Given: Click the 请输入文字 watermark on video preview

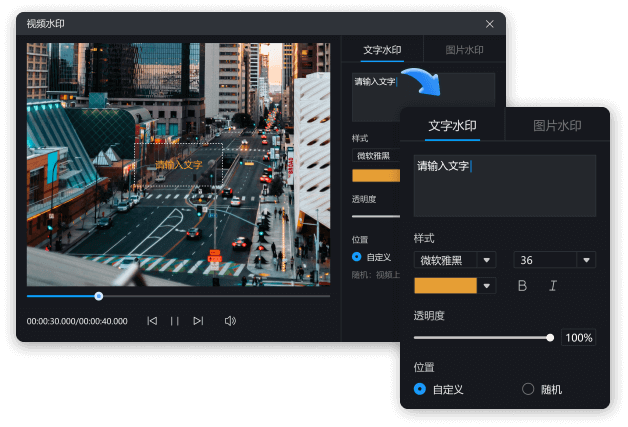Looking at the screenshot, I should click(x=179, y=165).
